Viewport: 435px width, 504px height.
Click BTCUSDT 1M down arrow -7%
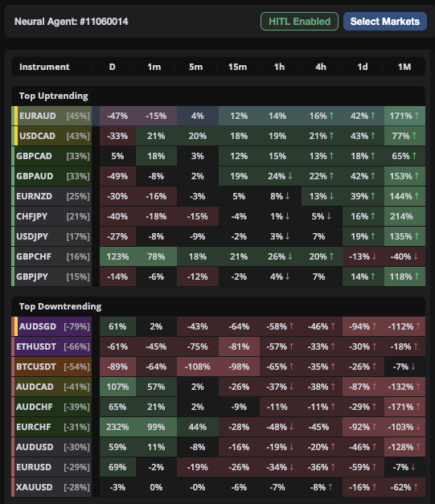(413, 366)
